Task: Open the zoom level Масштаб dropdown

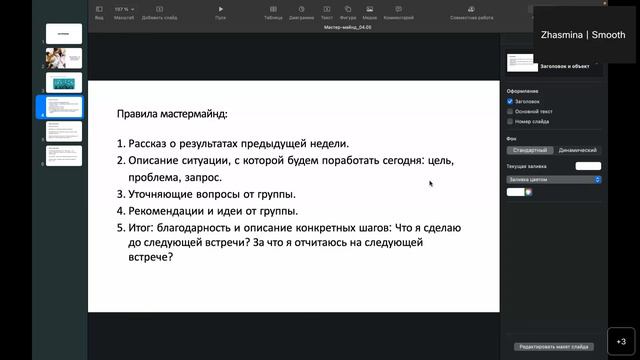Action: tap(124, 13)
